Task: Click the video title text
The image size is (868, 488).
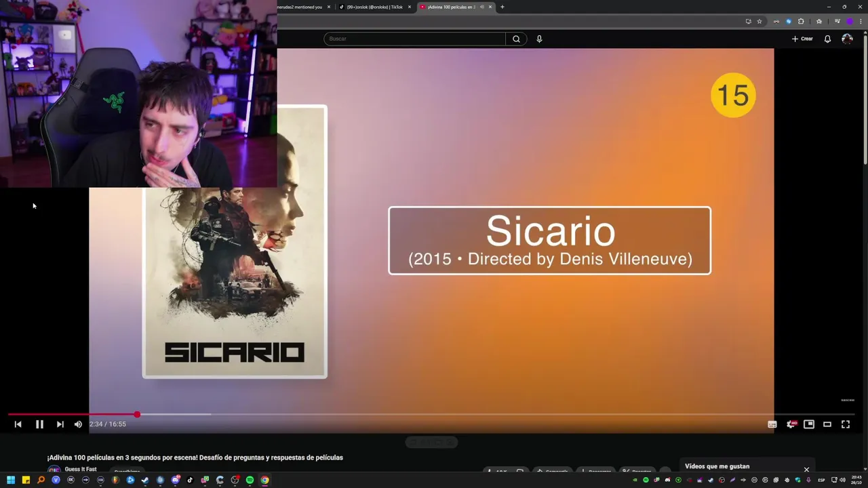Action: tap(195, 457)
